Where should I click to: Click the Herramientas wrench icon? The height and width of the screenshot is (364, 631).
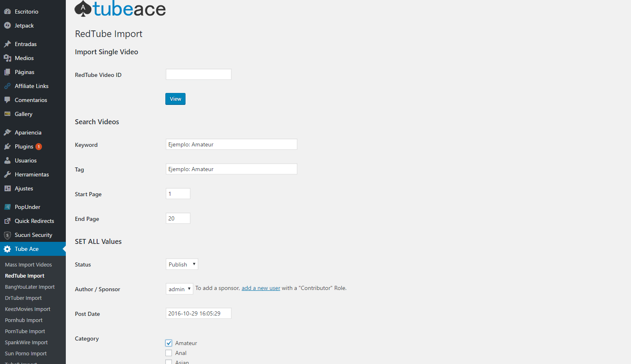[x=7, y=174]
